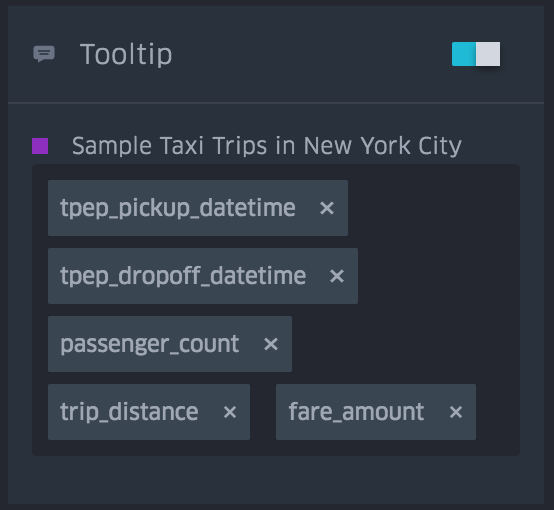Click empty area right of tpep_dropoff_datetime tag
The height and width of the screenshot is (510, 554).
(436, 276)
